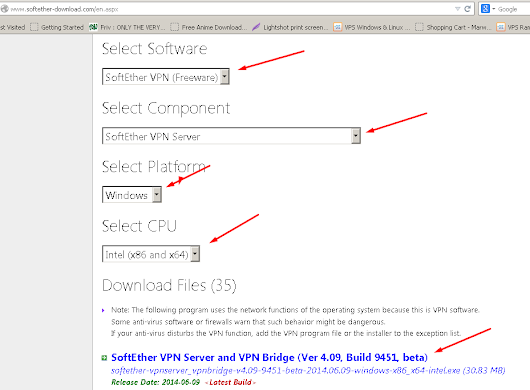Click the 'Select Software' heading
Image resolution: width=530 pixels, height=390 pixels.
click(154, 49)
